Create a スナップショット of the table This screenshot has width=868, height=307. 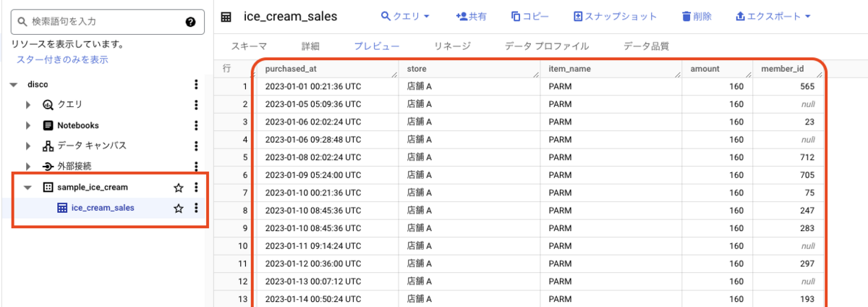coord(615,16)
